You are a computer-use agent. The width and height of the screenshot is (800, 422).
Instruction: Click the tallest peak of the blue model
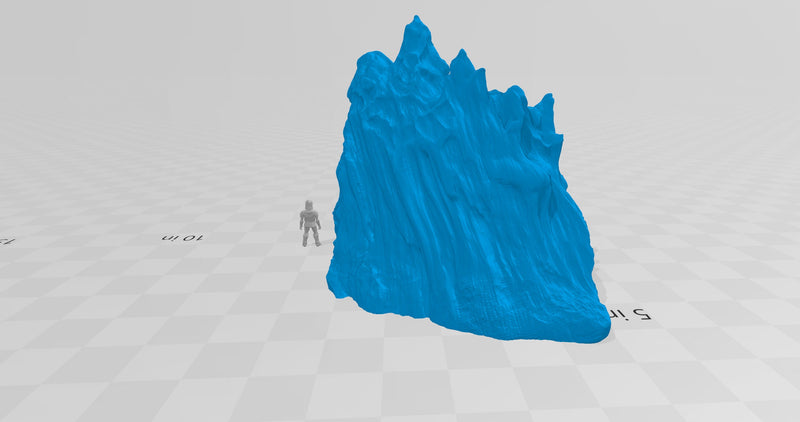[412, 28]
